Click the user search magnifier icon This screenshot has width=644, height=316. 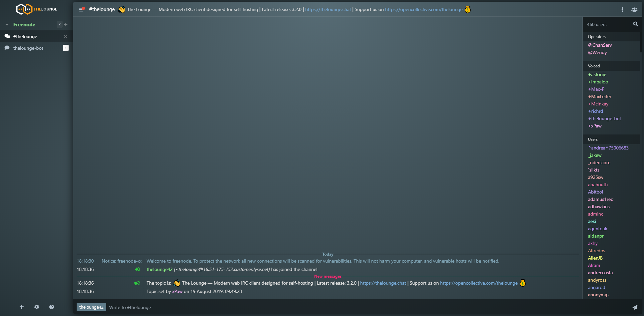point(635,24)
